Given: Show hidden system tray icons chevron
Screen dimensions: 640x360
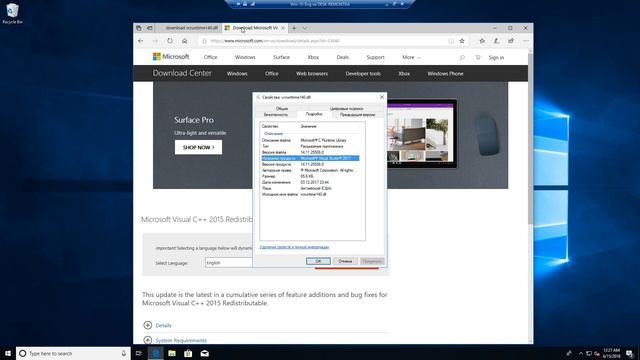Looking at the screenshot, I should coord(581,353).
